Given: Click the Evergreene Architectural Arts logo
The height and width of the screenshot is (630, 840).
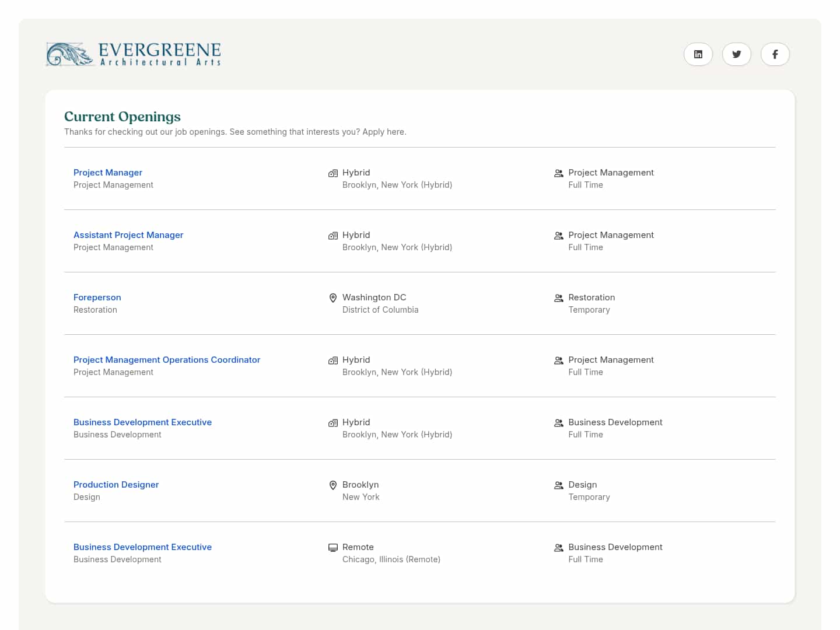Looking at the screenshot, I should click(134, 54).
